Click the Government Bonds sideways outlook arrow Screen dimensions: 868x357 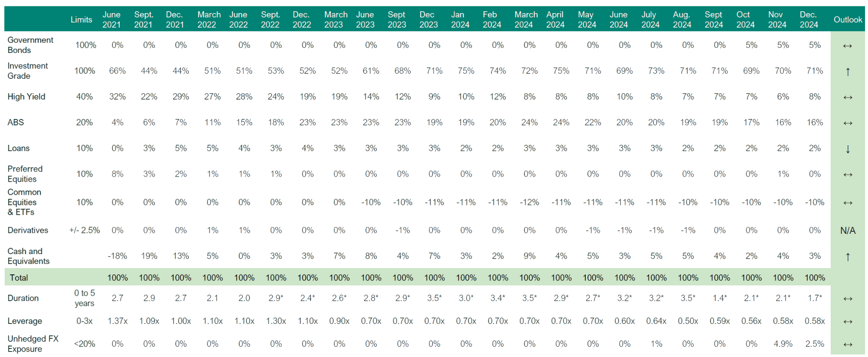[x=847, y=46]
